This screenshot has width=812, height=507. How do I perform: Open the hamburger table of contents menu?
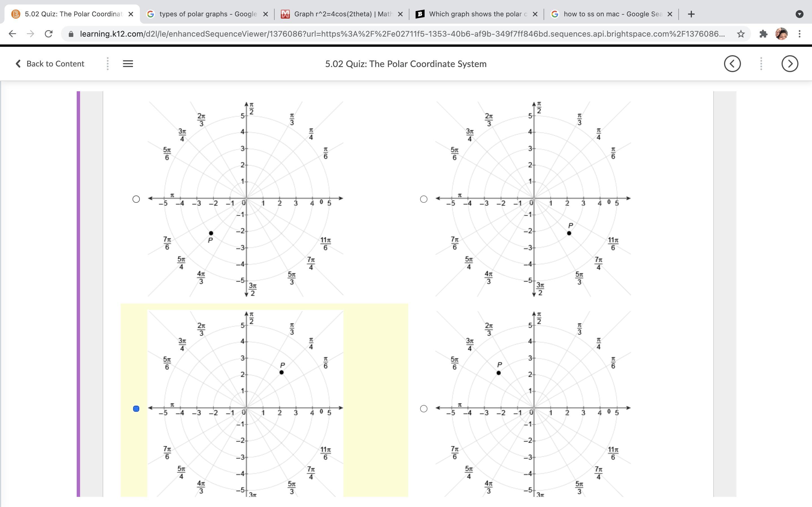tap(128, 64)
